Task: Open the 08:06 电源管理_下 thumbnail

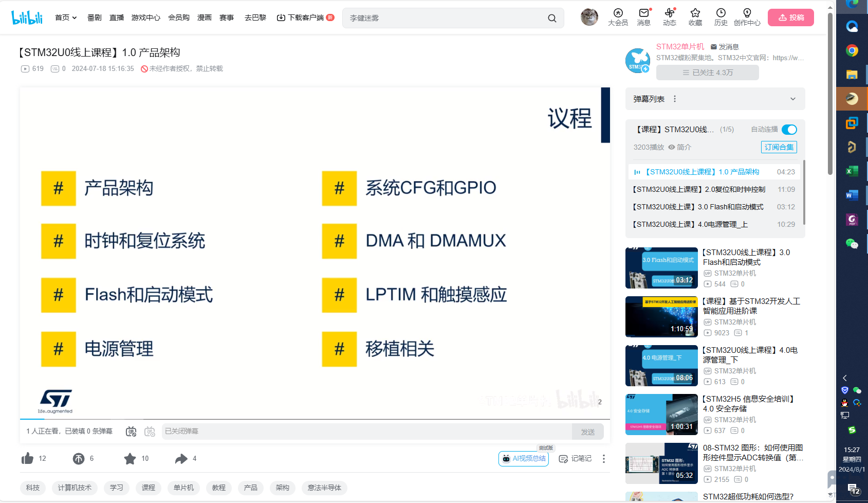Action: click(661, 366)
